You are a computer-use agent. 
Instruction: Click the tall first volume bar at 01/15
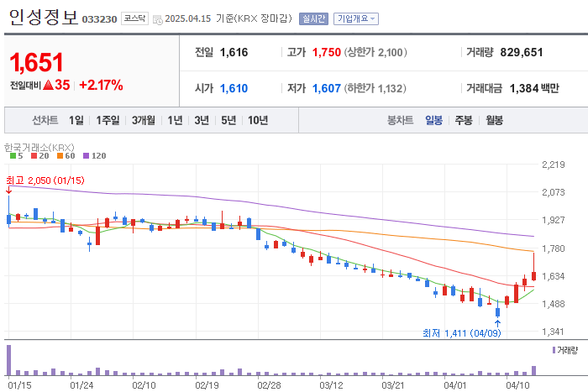pyautogui.click(x=9, y=360)
